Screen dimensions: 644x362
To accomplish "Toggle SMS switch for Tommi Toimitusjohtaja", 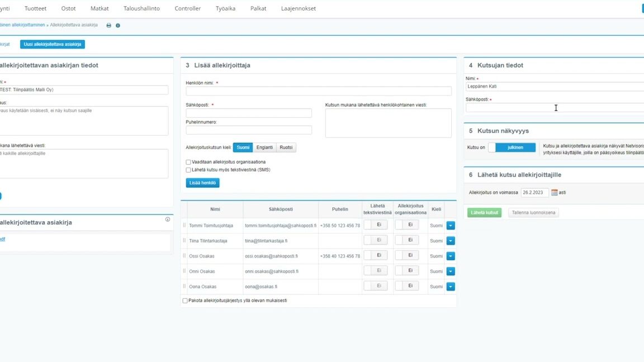I will coord(376,225).
